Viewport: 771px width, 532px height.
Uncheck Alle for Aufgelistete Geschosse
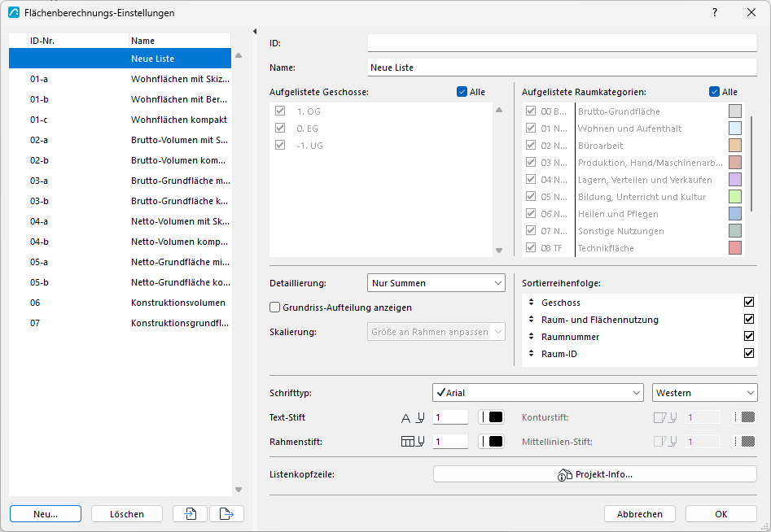click(462, 92)
